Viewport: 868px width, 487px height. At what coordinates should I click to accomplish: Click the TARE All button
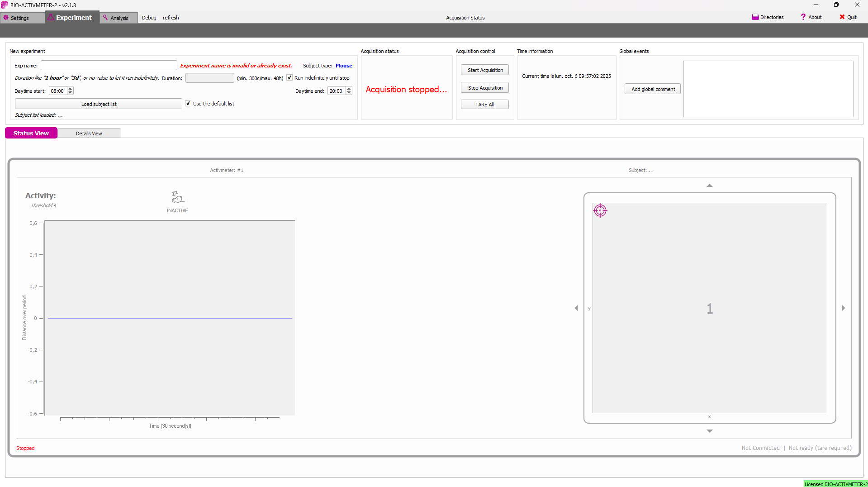[x=484, y=105]
